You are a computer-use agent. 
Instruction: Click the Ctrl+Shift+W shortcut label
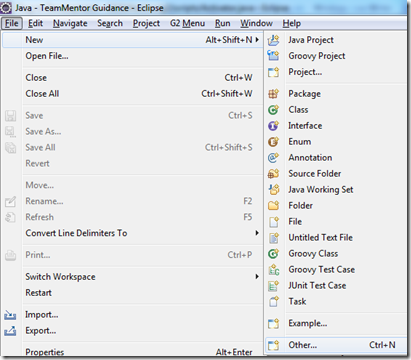click(x=227, y=94)
